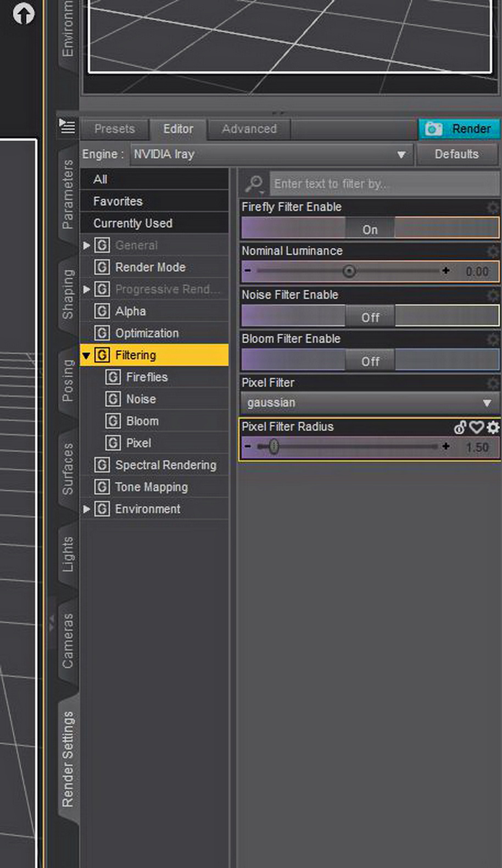Click the filter text search field
Viewport: 502px width, 868px height.
coord(384,183)
